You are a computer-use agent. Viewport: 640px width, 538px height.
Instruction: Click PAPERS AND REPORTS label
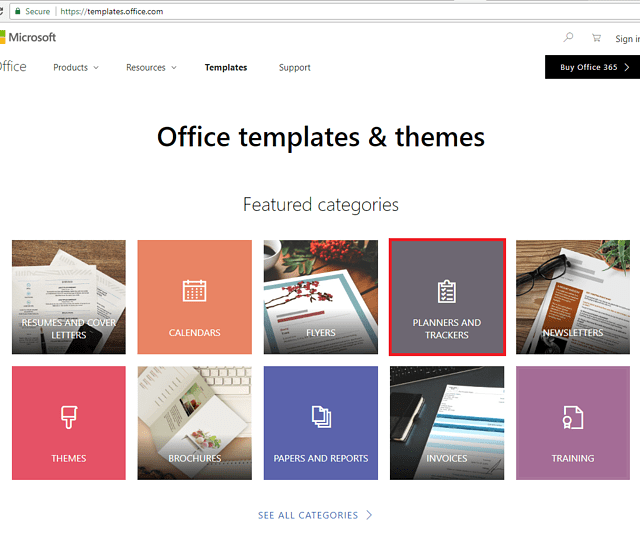pyautogui.click(x=320, y=458)
